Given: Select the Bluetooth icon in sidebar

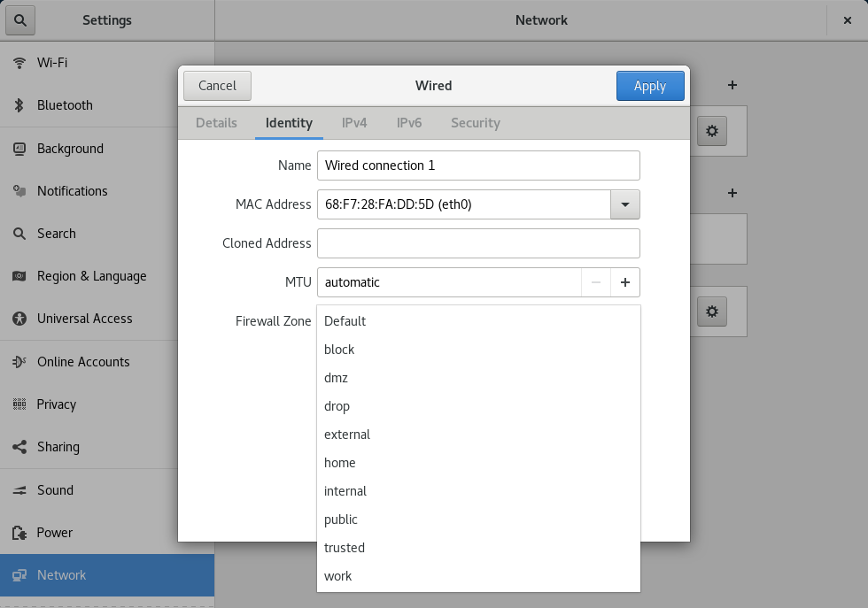Looking at the screenshot, I should [x=19, y=105].
